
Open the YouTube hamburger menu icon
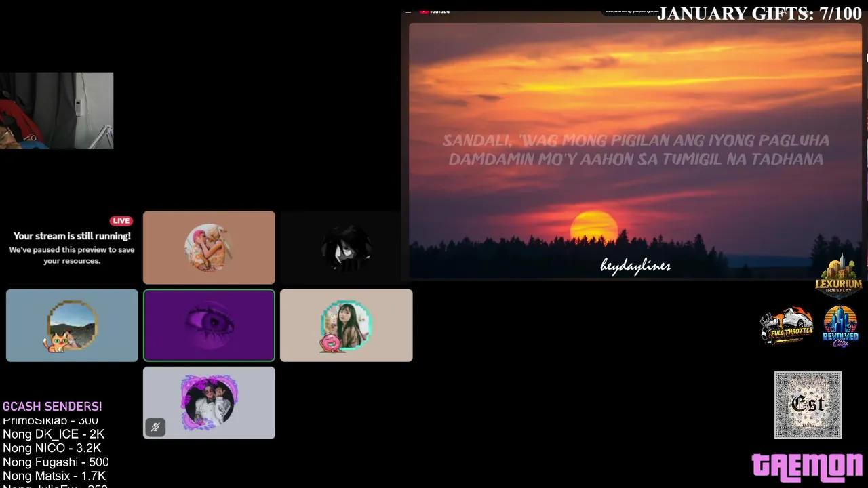pos(408,12)
